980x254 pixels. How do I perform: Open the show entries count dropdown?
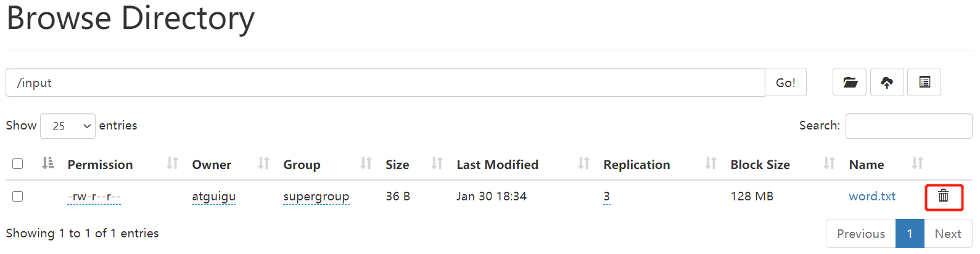click(68, 126)
